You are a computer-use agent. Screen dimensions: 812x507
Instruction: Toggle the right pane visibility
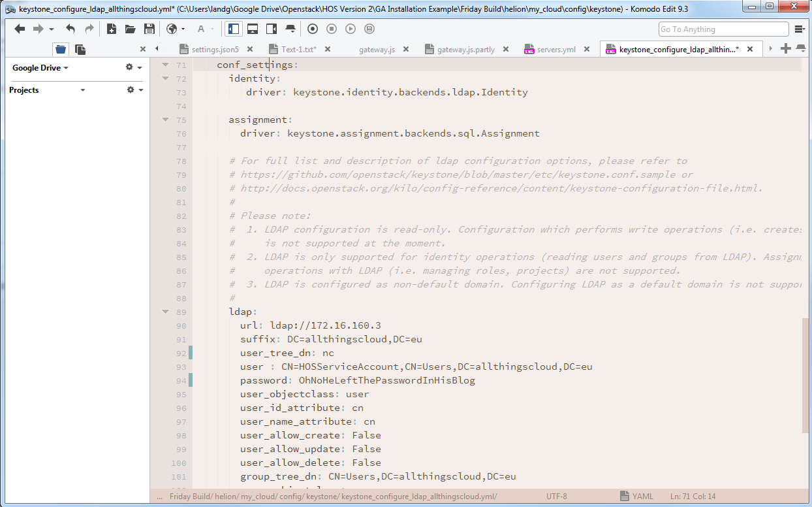pyautogui.click(x=272, y=29)
